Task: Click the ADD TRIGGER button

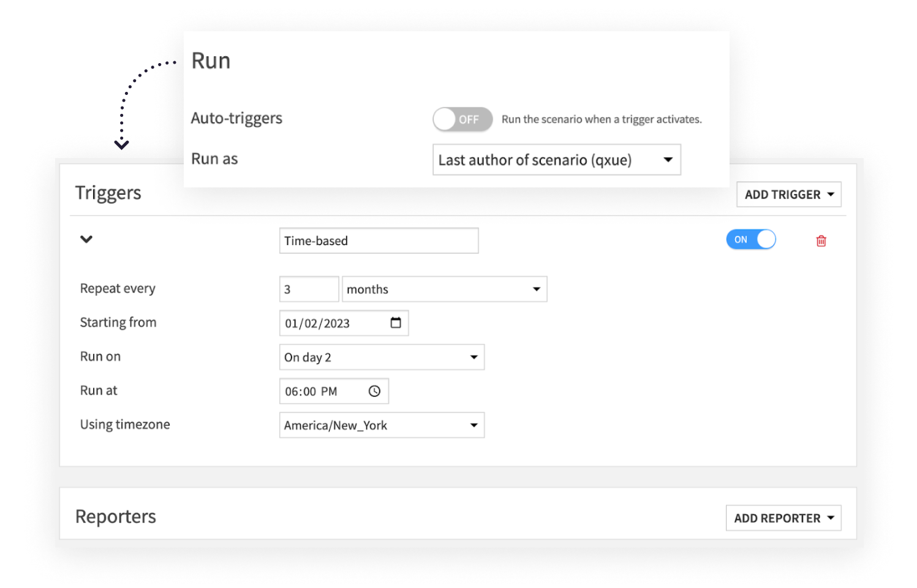Action: [x=788, y=195]
